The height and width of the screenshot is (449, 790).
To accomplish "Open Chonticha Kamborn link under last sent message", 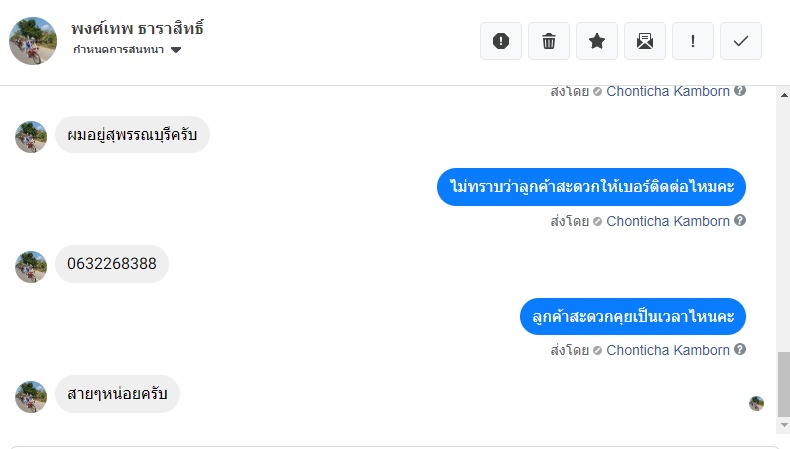I will tap(668, 350).
